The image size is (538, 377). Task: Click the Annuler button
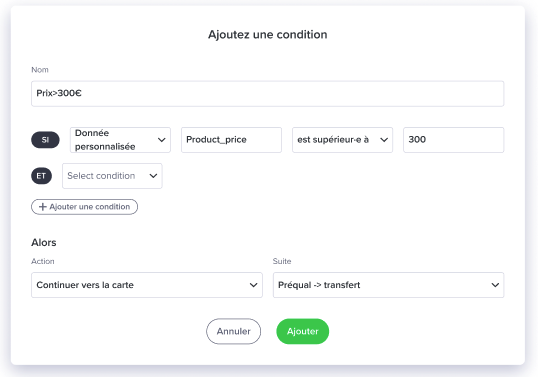coord(233,331)
